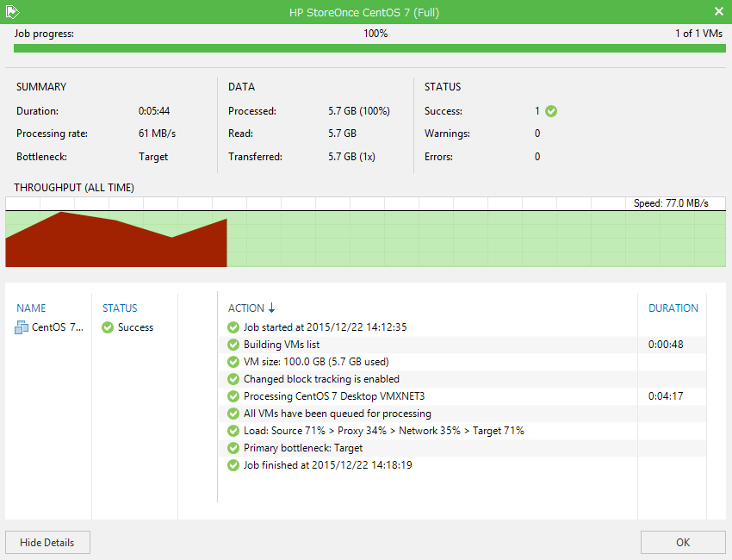The width and height of the screenshot is (732, 560).
Task: Click 'Job finished at 2015/12/22 14:18:19' text
Action: click(328, 465)
